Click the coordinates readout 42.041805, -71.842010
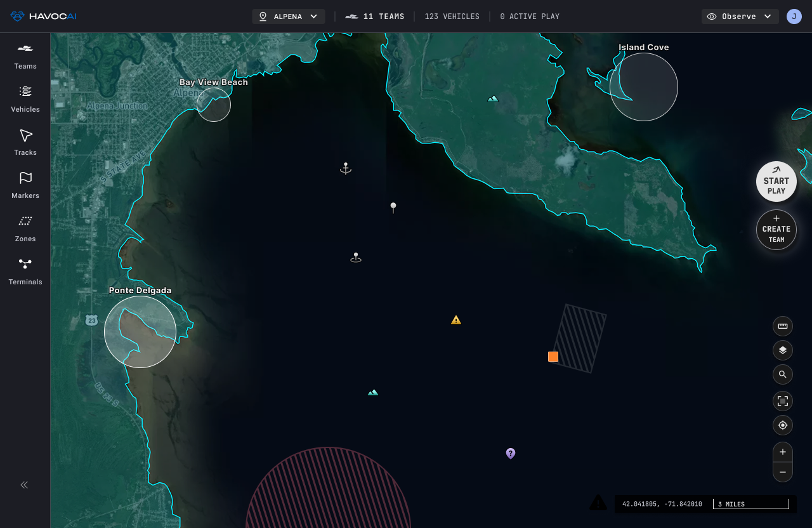812x528 pixels. click(662, 504)
